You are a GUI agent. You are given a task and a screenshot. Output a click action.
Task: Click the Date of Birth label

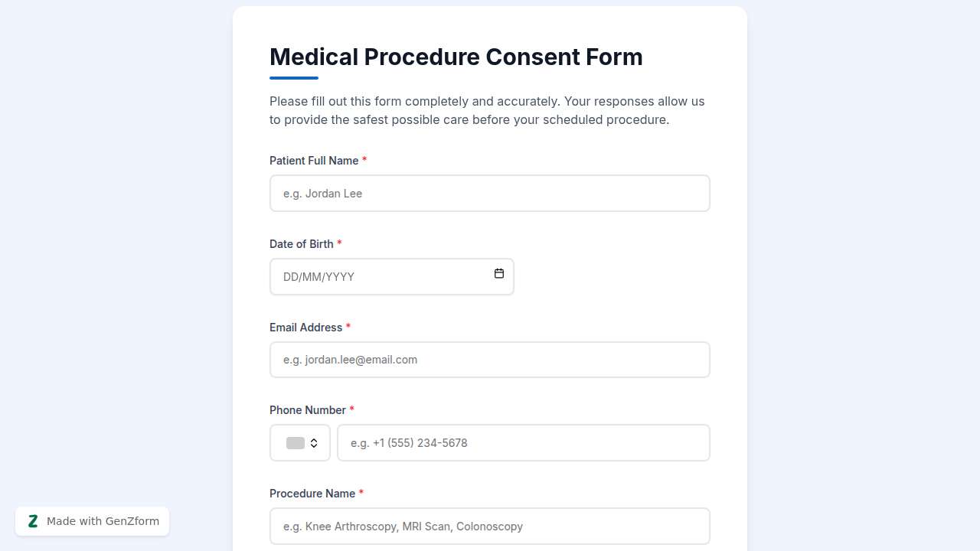pyautogui.click(x=302, y=244)
